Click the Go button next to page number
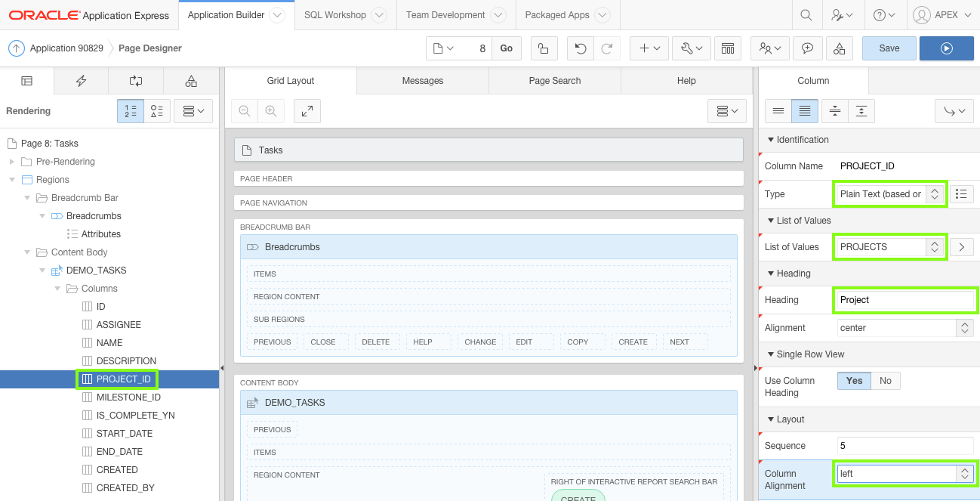This screenshot has width=980, height=501. pyautogui.click(x=506, y=48)
